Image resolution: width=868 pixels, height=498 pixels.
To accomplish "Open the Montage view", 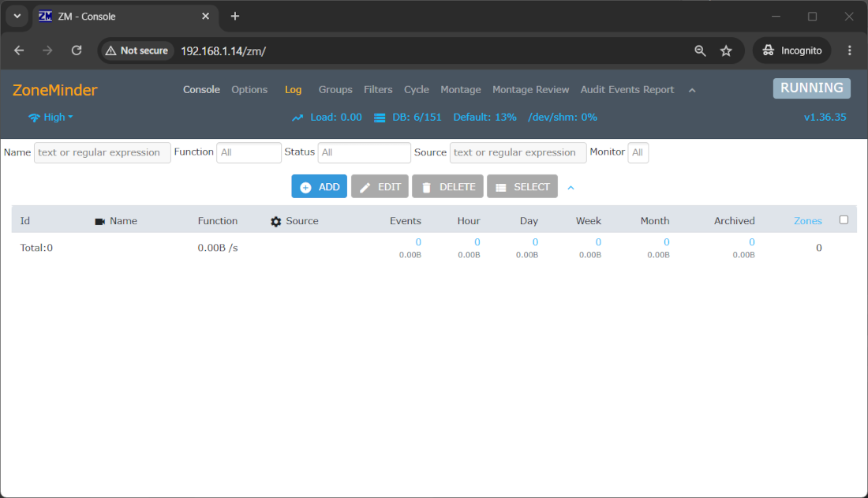I will coord(461,90).
